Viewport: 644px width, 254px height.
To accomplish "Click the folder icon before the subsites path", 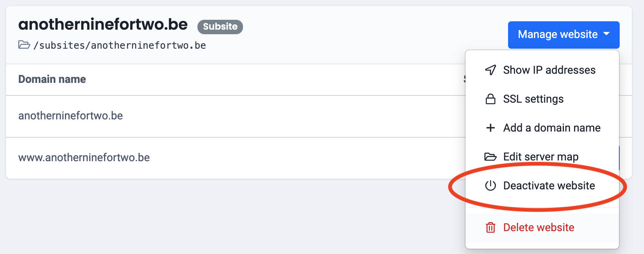I will click(x=24, y=45).
